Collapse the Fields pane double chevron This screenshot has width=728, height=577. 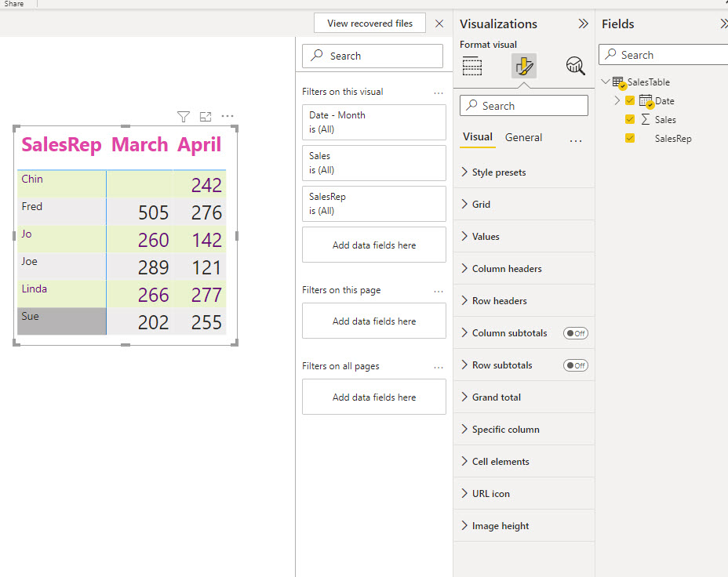point(724,24)
